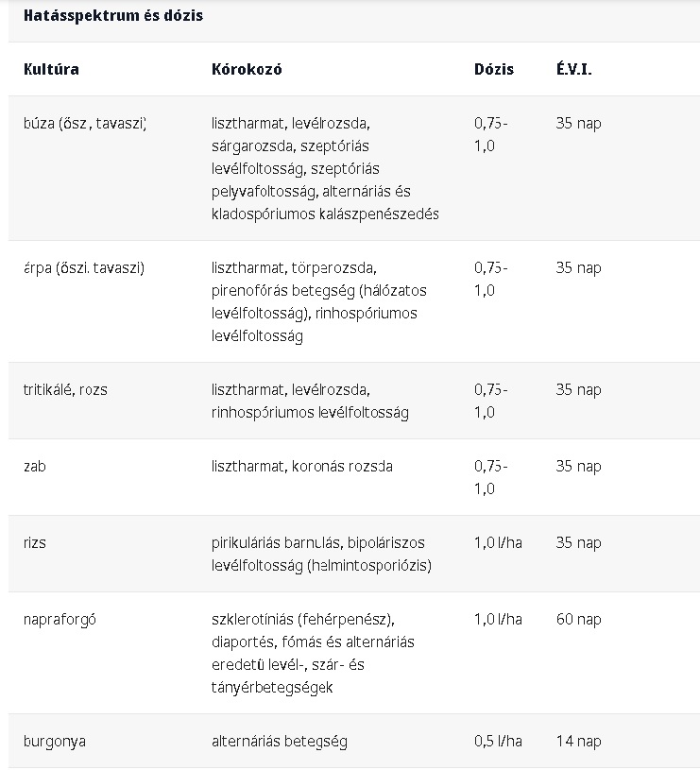The width and height of the screenshot is (700, 770).
Task: Click the "rizs" culture cell
Action: 35,543
